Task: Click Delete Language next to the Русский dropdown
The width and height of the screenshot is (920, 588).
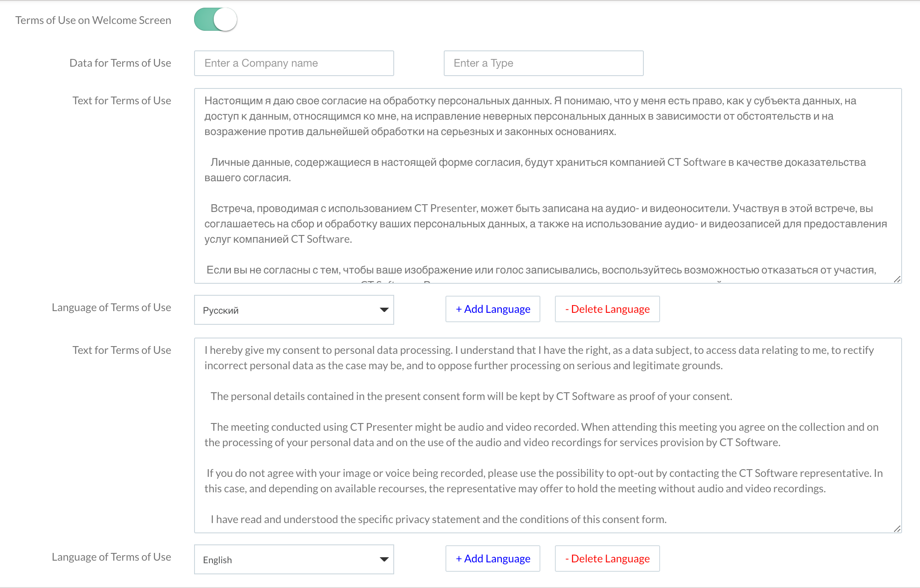Action: click(x=607, y=309)
